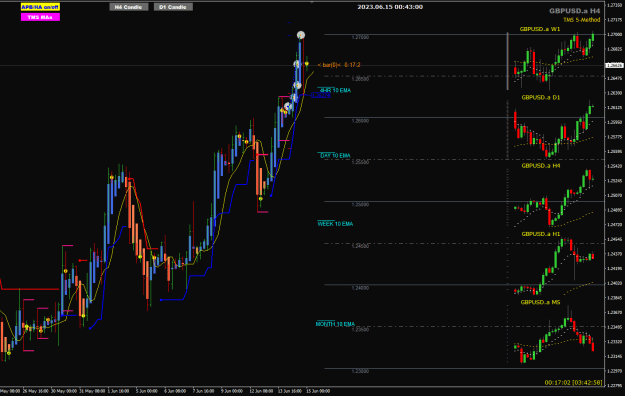Click the 1.23500 level label

(x=360, y=329)
